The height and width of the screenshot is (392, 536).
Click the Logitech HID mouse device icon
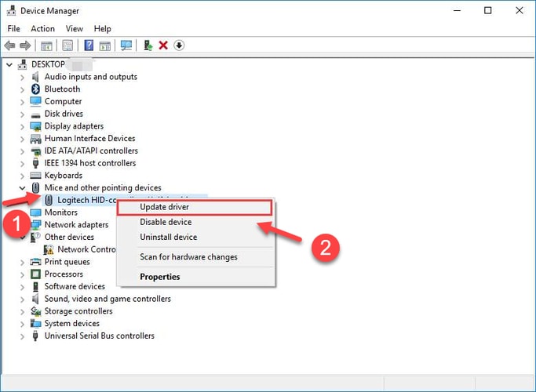pos(49,201)
